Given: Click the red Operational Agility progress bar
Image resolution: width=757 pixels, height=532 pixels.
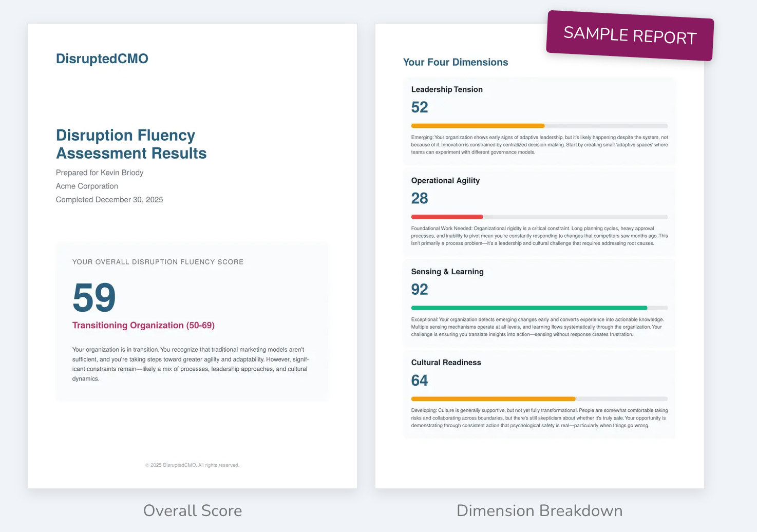Looking at the screenshot, I should [x=447, y=217].
